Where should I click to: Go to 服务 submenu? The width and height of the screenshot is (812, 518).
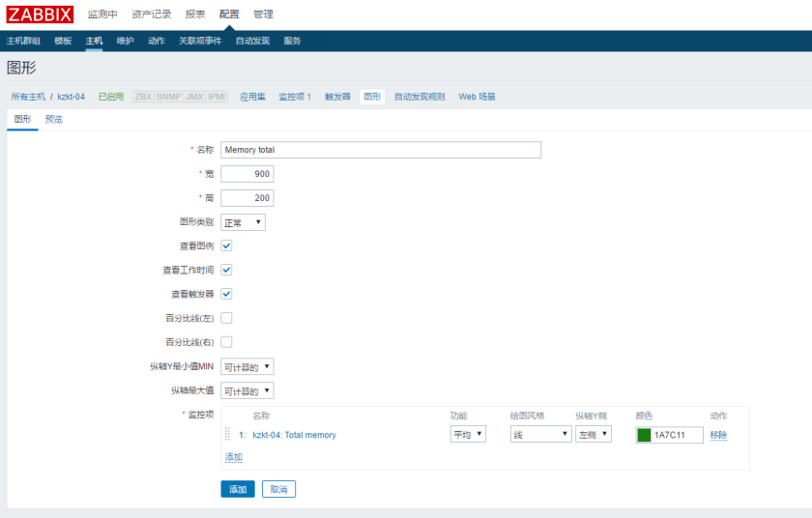tap(292, 41)
